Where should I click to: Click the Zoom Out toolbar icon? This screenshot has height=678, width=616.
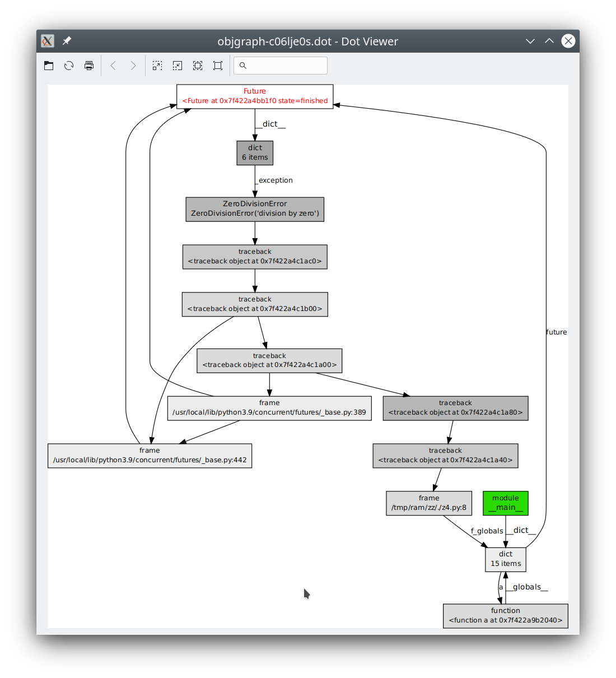(x=178, y=66)
